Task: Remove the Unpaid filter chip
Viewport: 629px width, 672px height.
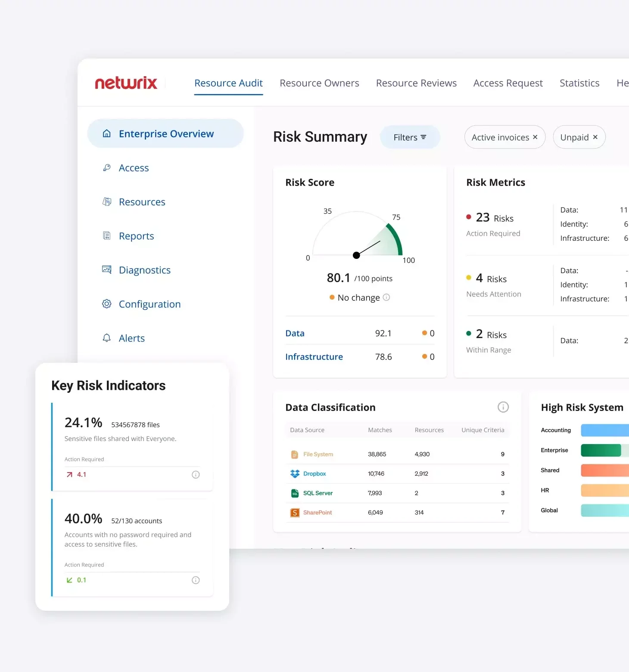Action: [595, 137]
